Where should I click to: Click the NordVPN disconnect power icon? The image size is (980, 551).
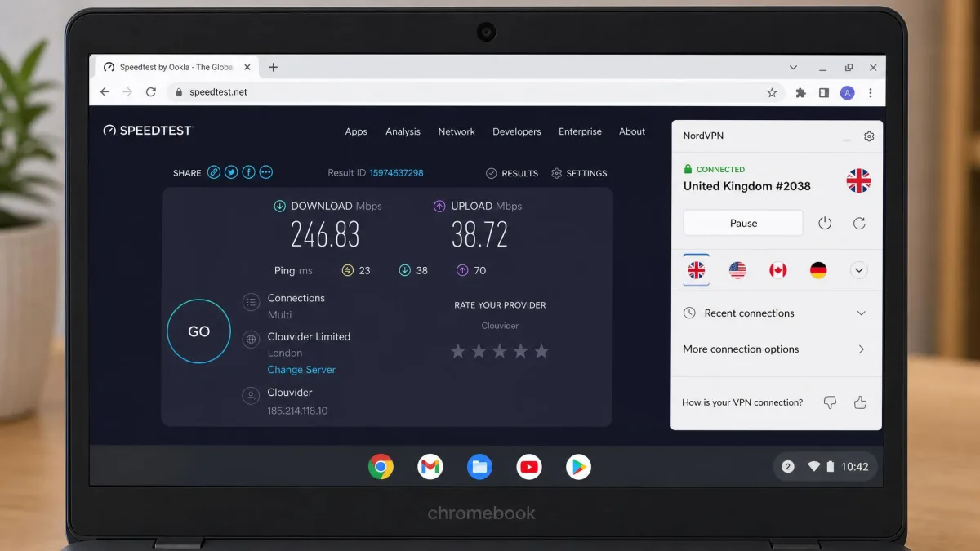point(825,223)
